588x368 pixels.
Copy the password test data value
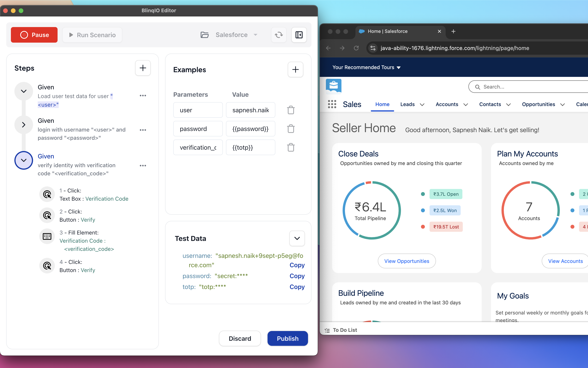tap(297, 276)
